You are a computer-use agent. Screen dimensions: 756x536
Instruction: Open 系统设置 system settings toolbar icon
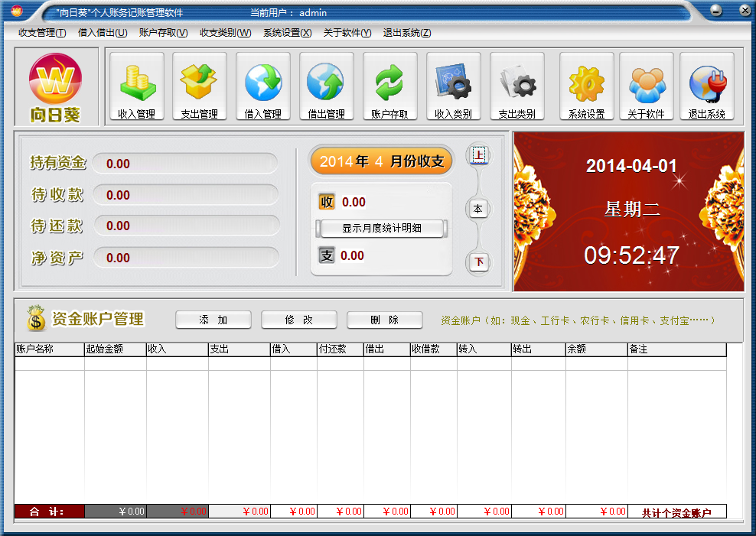[585, 86]
